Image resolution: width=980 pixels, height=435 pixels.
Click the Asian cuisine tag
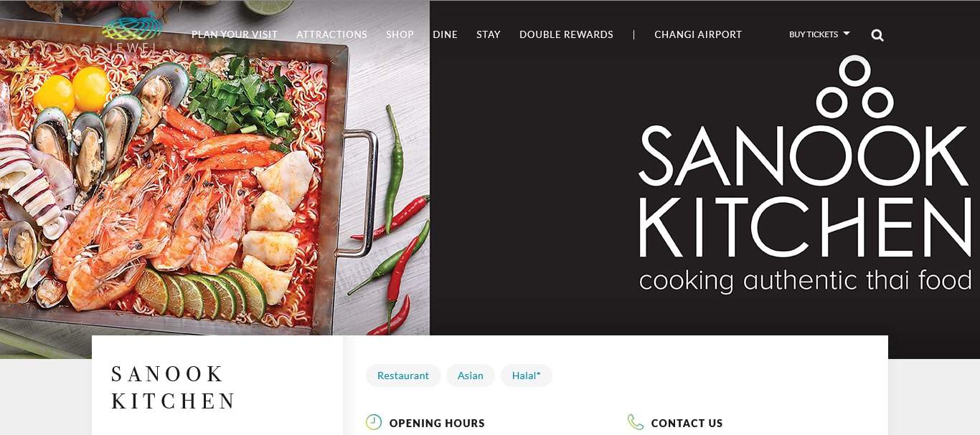(471, 376)
